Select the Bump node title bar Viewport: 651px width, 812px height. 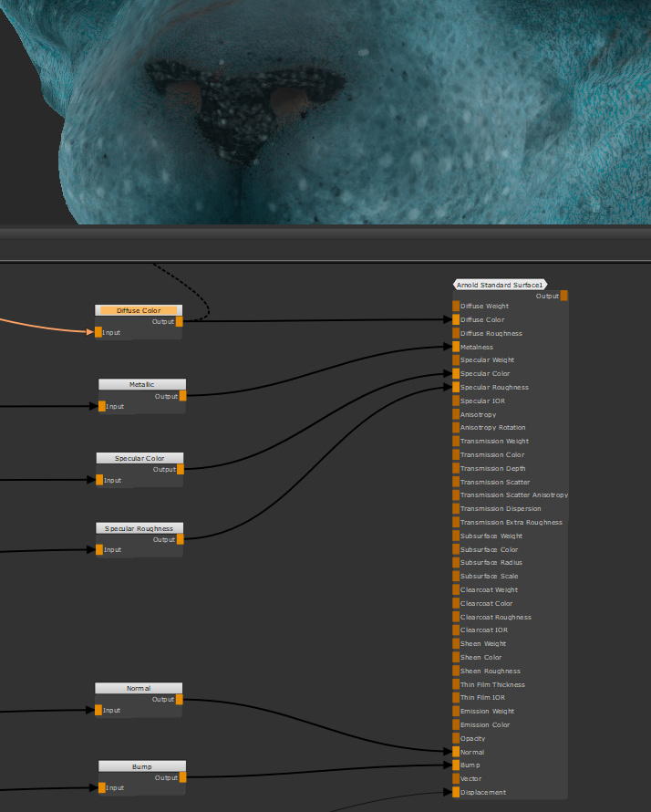point(141,766)
